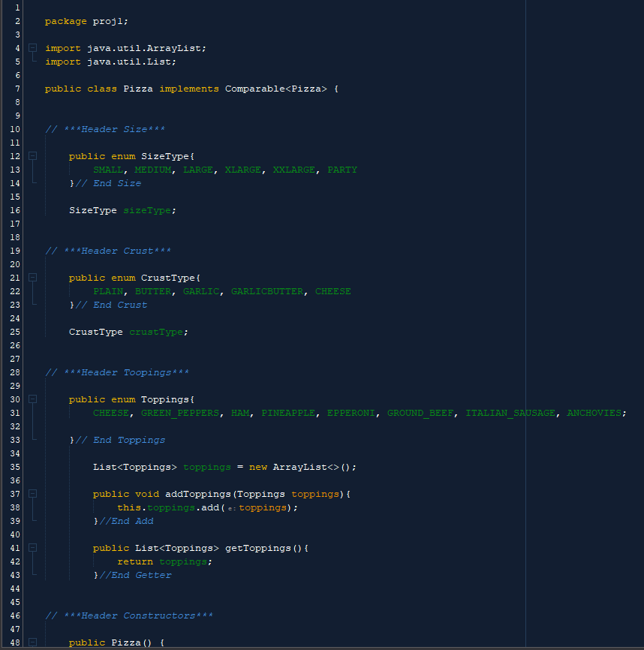The height and width of the screenshot is (650, 644).
Task: Click line number 35 in the gutter
Action: tap(15, 466)
